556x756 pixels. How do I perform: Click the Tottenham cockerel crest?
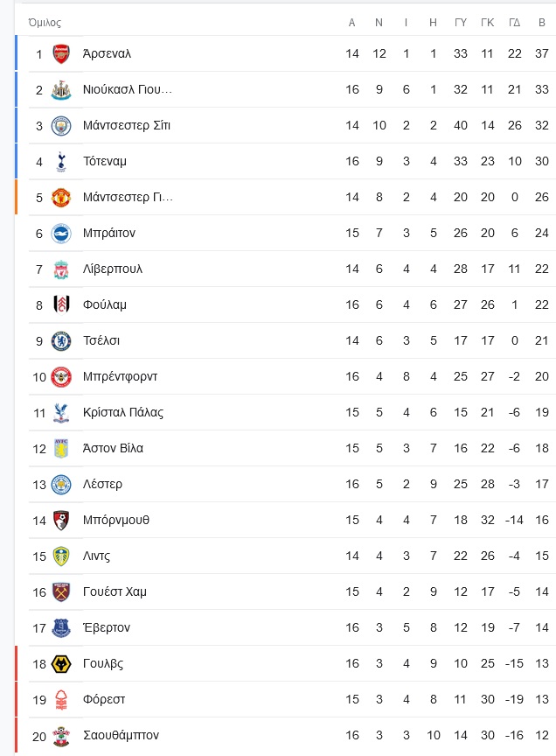[x=61, y=162]
